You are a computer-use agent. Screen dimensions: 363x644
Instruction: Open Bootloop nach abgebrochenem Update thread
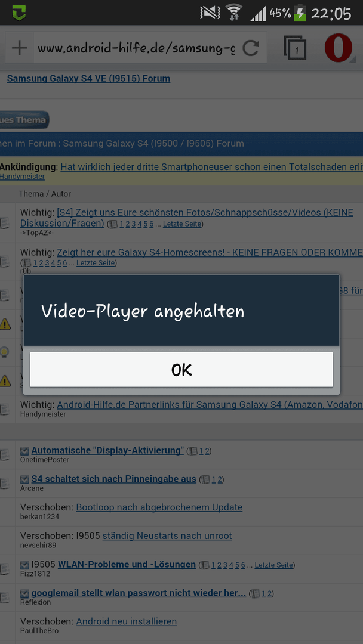coord(159,507)
